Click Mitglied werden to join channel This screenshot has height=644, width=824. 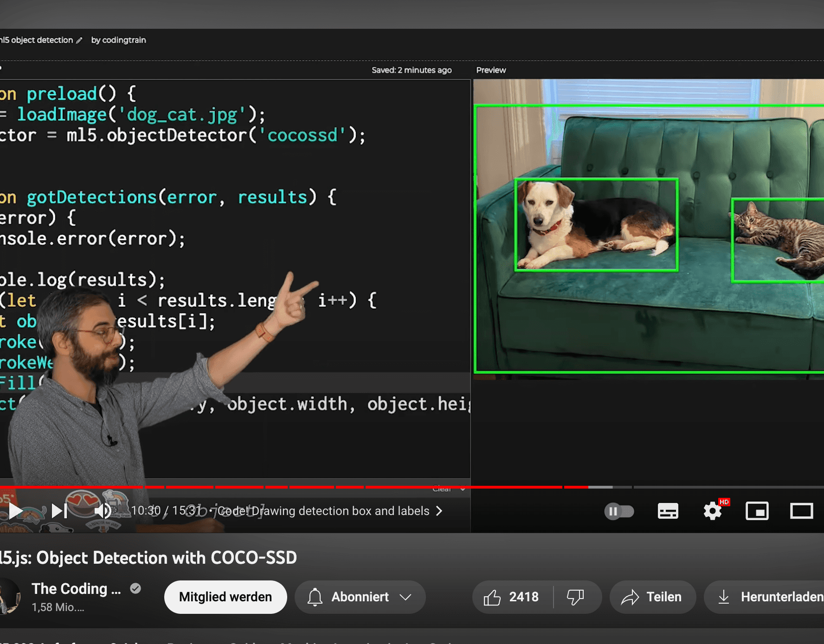pos(225,597)
